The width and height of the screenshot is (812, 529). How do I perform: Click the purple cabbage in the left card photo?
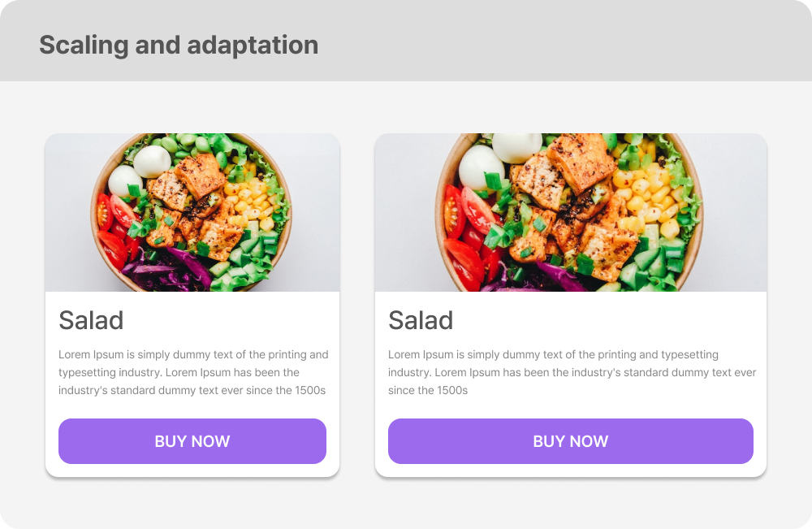point(175,267)
